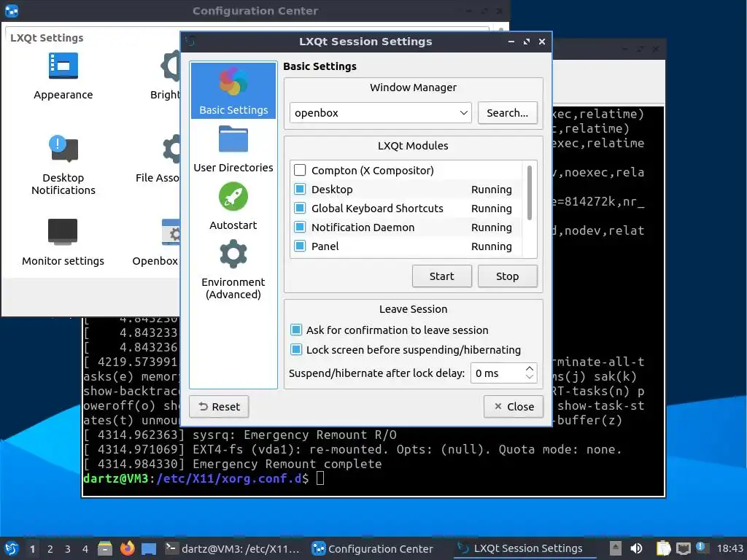Reset the session settings
The height and width of the screenshot is (560, 747).
point(219,407)
